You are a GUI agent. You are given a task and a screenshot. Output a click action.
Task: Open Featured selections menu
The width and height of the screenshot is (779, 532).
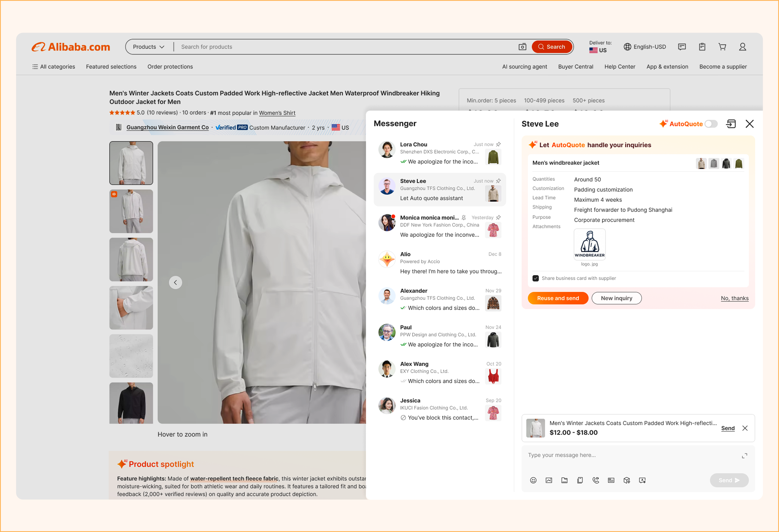[x=111, y=66]
